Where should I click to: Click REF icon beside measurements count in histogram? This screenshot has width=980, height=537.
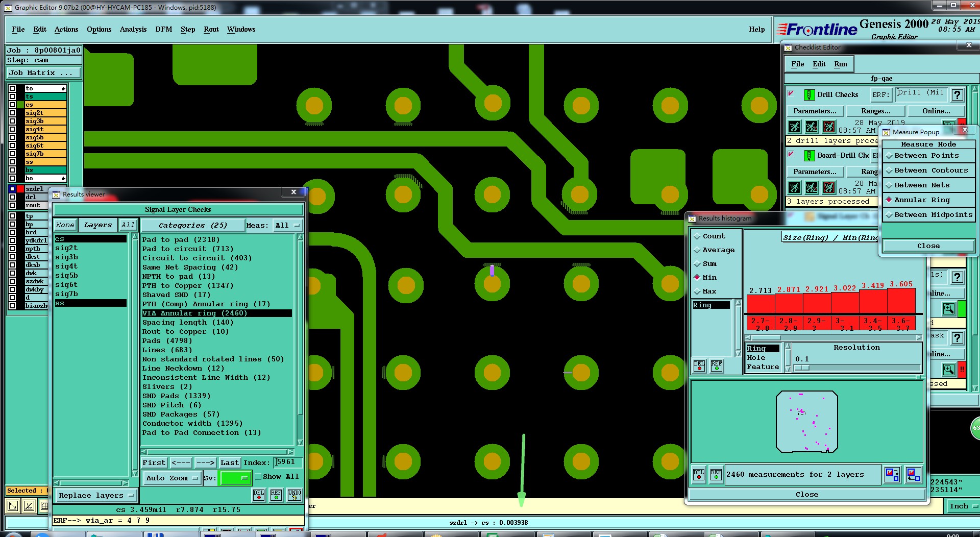point(716,474)
